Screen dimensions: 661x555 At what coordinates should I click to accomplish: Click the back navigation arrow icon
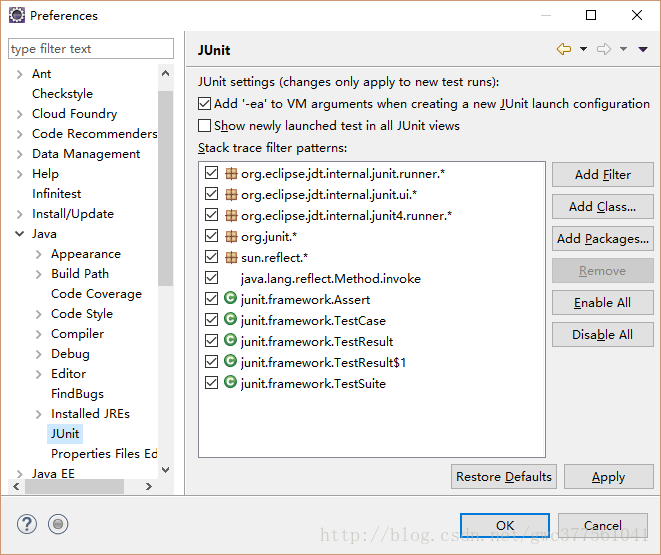[564, 49]
